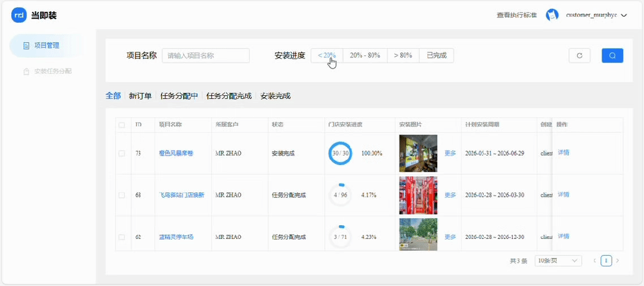Open 详情 for 橙色风暴席卷 project
The height and width of the screenshot is (286, 644).
coord(563,153)
